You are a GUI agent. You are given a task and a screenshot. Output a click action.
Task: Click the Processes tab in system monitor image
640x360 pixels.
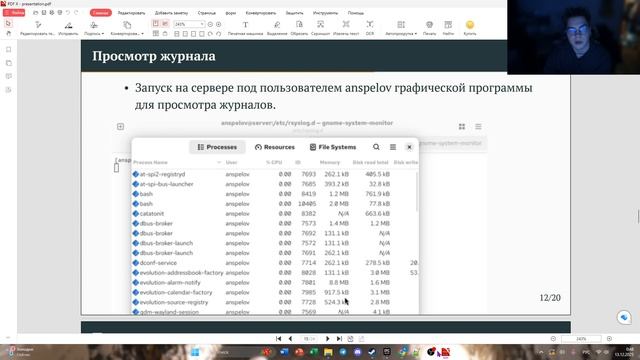[217, 147]
